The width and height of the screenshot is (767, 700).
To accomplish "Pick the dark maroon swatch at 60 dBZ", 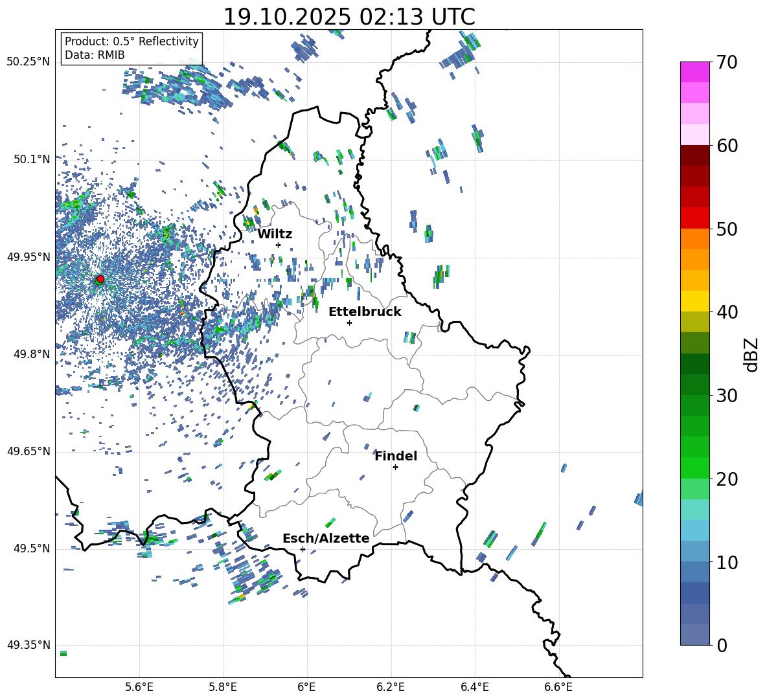I will [695, 155].
